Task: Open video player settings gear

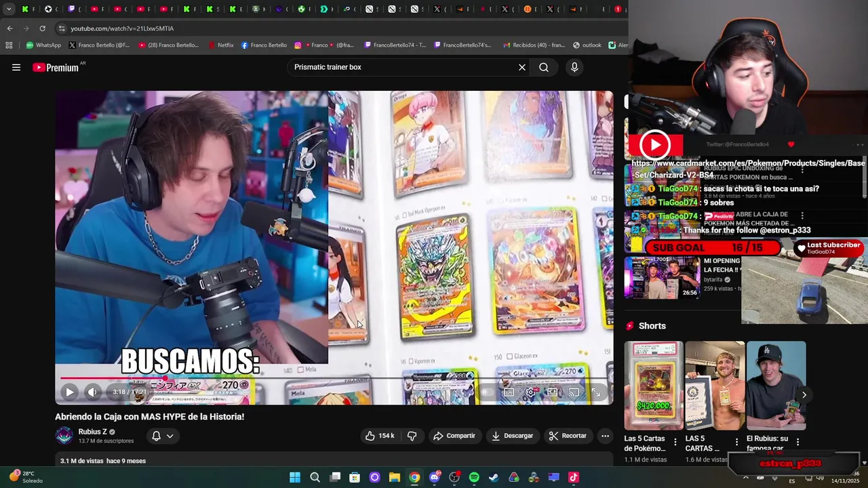Action: 530,392
